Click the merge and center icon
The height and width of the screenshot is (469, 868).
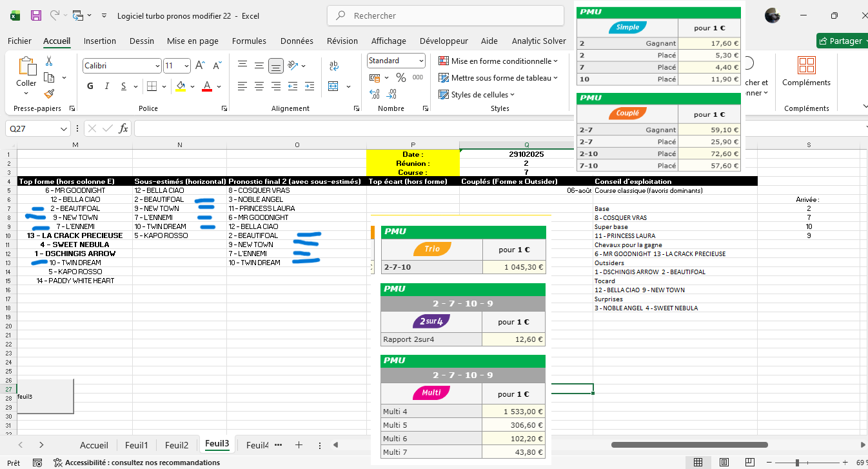click(x=334, y=86)
